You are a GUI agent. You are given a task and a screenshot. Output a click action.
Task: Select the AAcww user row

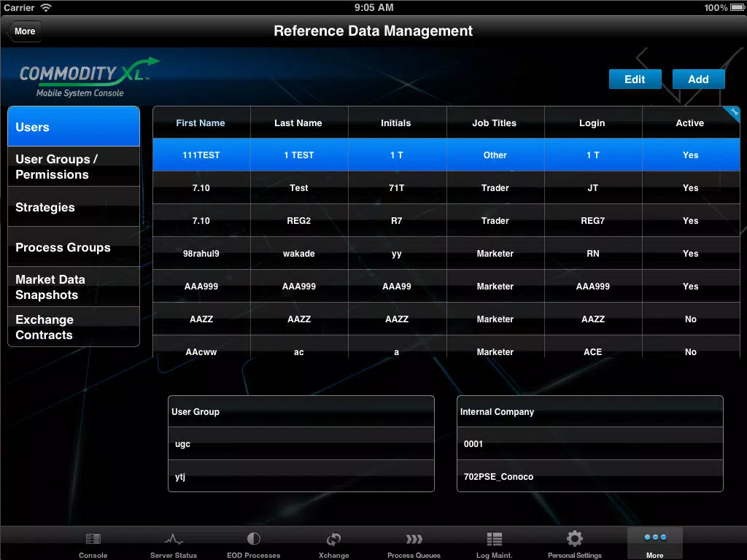pyautogui.click(x=446, y=346)
